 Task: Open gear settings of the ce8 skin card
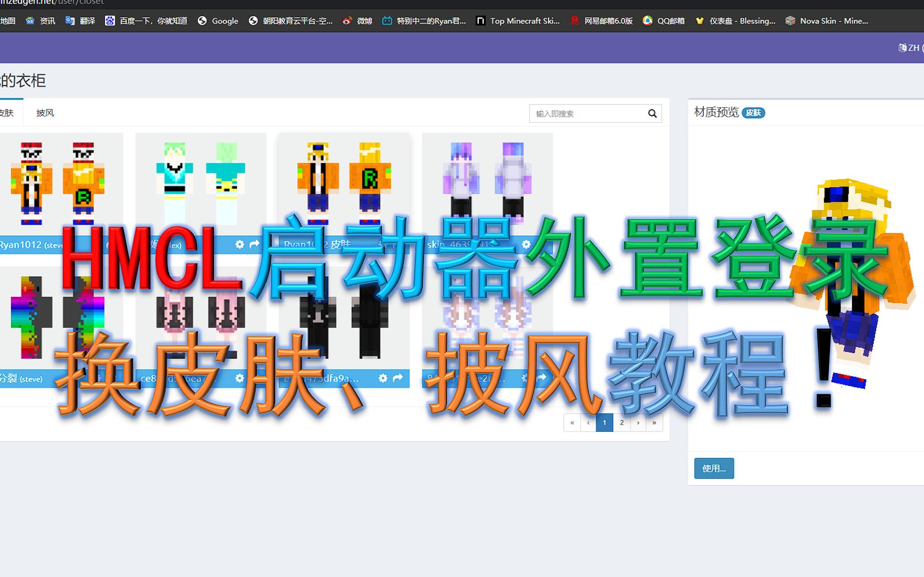tap(240, 378)
